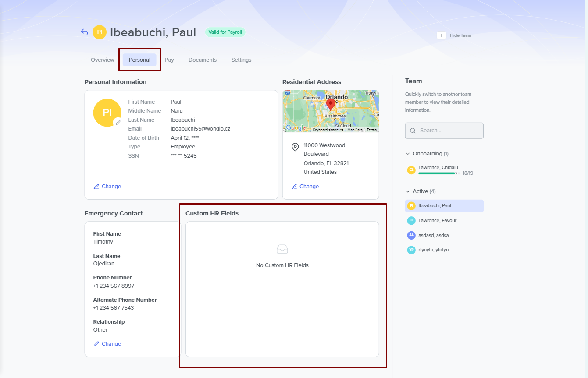The width and height of the screenshot is (588, 378).
Task: Click the pencil icon on profile avatar
Action: click(x=118, y=123)
